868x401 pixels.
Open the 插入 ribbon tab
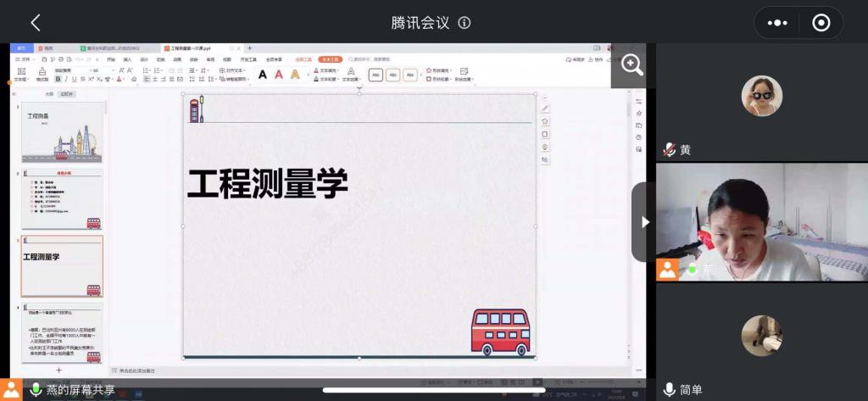click(x=128, y=59)
